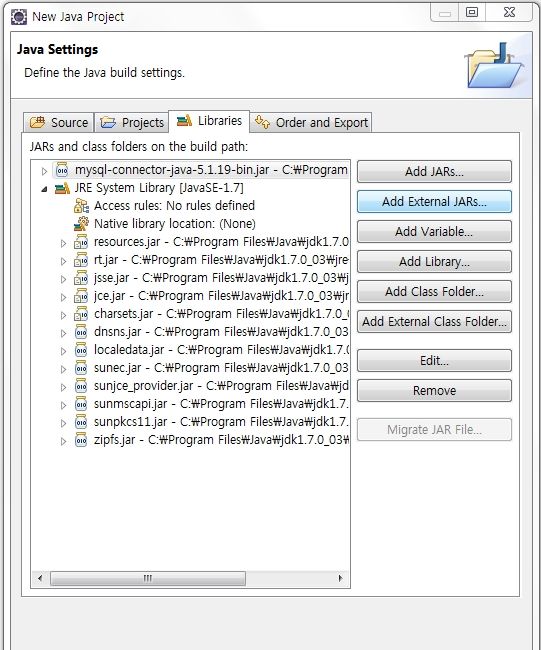
Task: Click the localedata.jar icon
Action: point(81,350)
